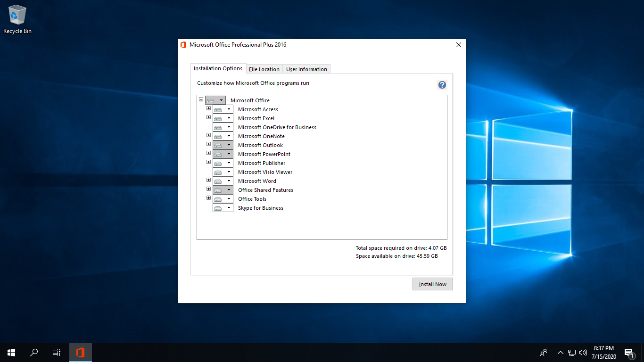Open taskbar search magnifier
The width and height of the screenshot is (644, 362).
pyautogui.click(x=34, y=353)
